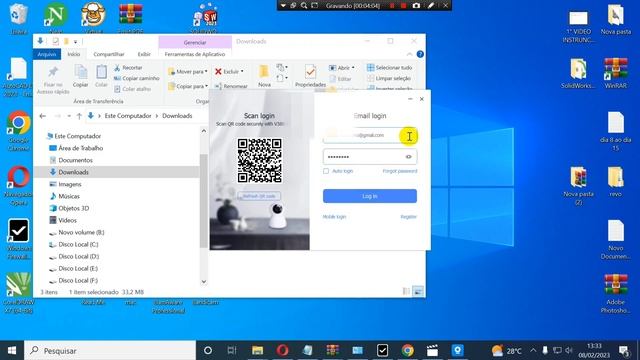Click Colar atalho in the ribbon
The width and height of the screenshot is (640, 360).
tap(132, 89)
